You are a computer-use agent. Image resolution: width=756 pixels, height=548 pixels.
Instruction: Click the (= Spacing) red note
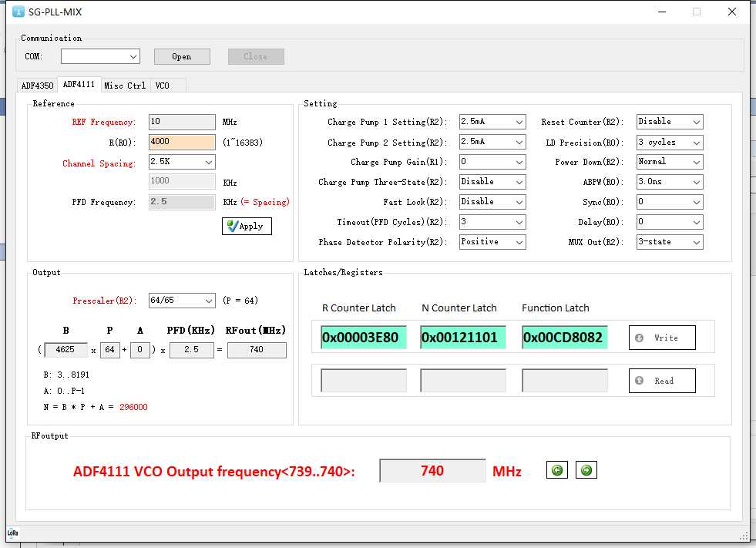click(265, 202)
